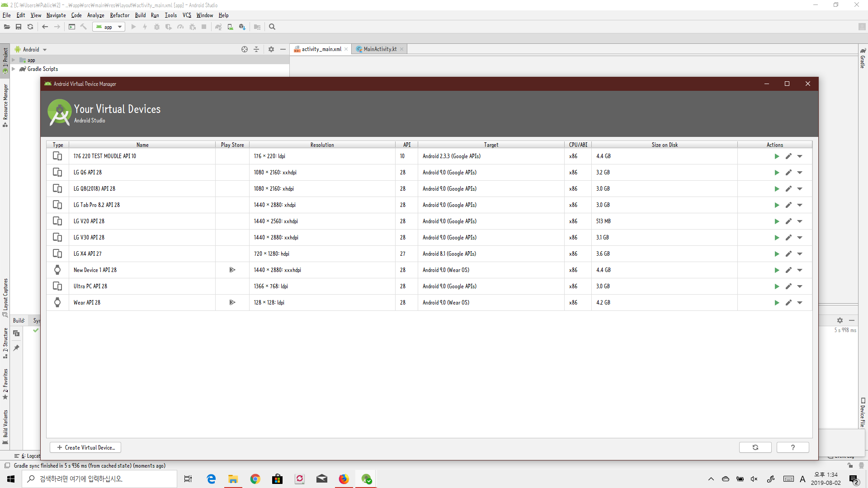Toggle the Favorites tool window

(x=5, y=384)
